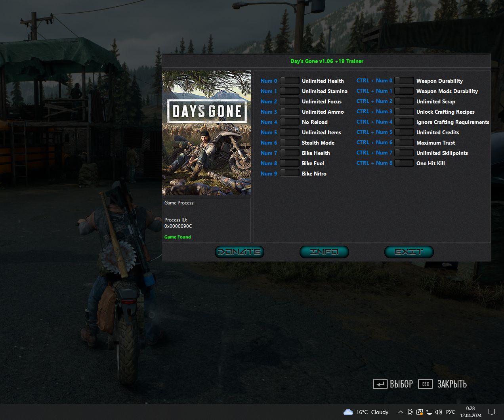Toggle the Bike Fuel cheat switch
The image size is (504, 420).
pyautogui.click(x=289, y=163)
